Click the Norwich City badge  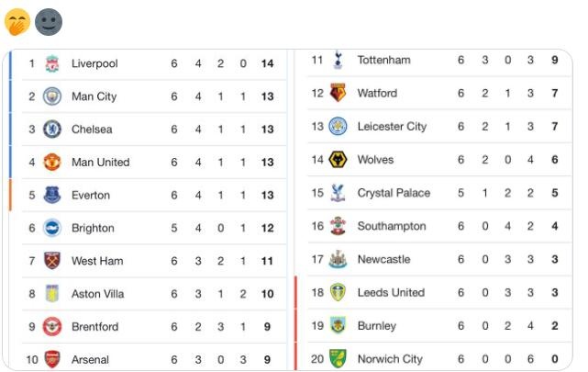tap(338, 358)
